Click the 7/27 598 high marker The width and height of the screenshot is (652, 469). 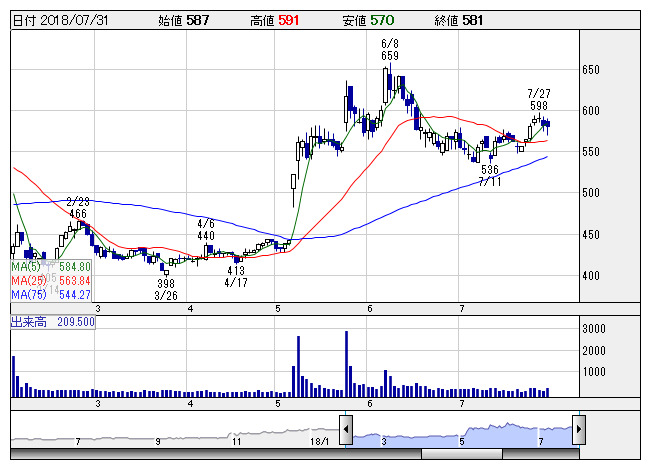539,99
